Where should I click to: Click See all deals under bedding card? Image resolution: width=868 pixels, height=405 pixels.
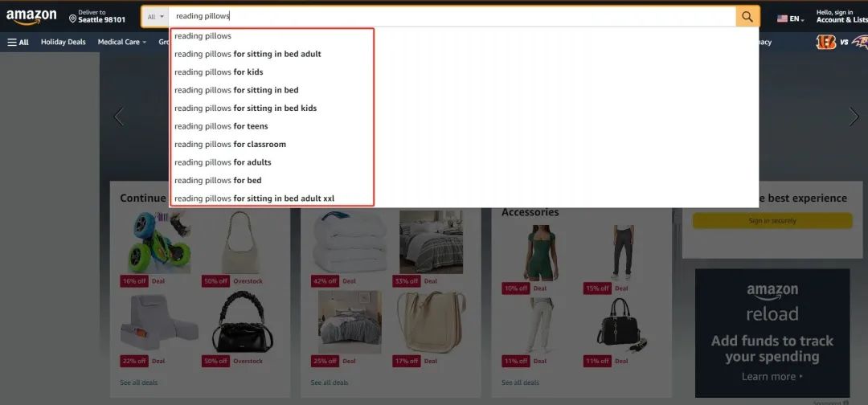click(330, 382)
